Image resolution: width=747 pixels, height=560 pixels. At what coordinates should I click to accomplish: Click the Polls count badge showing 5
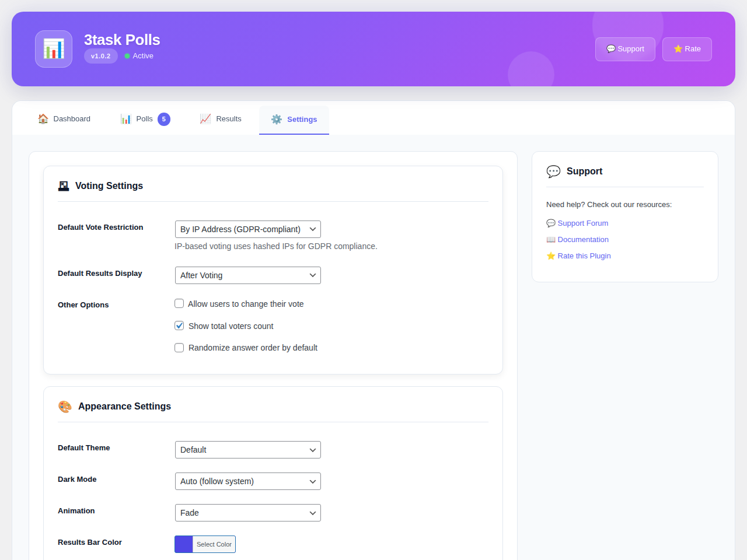click(164, 119)
